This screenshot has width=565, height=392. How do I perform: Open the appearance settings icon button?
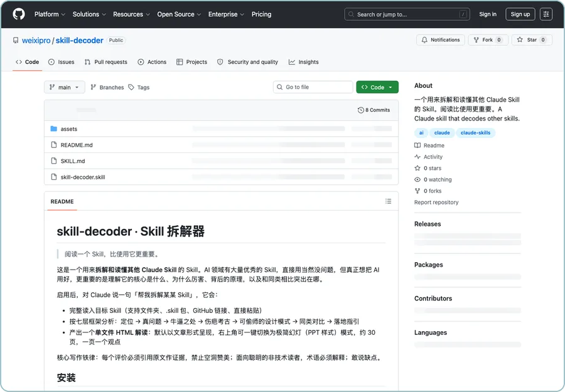(x=546, y=14)
